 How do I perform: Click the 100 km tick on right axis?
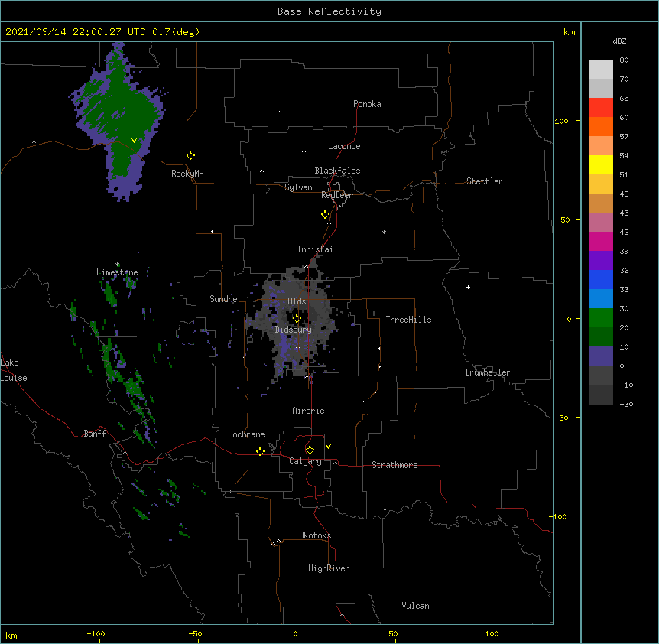[561, 121]
